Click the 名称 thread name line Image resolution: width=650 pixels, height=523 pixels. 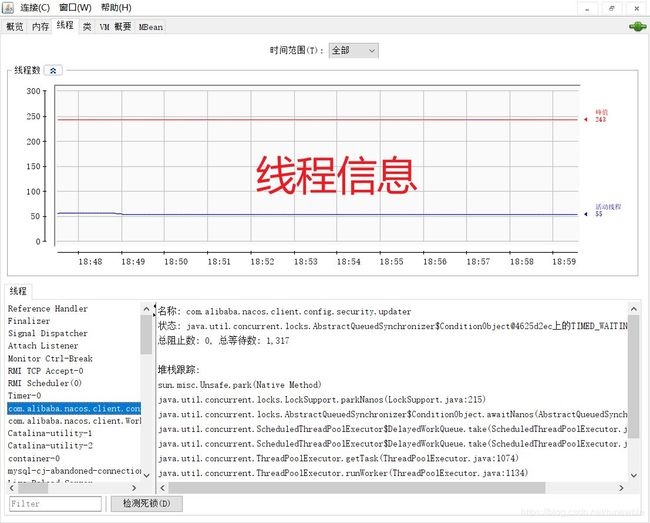point(285,311)
